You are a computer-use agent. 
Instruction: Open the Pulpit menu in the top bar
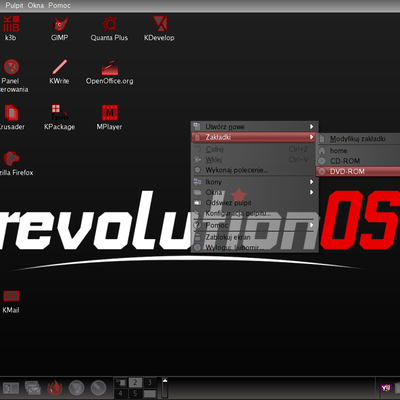[x=14, y=5]
